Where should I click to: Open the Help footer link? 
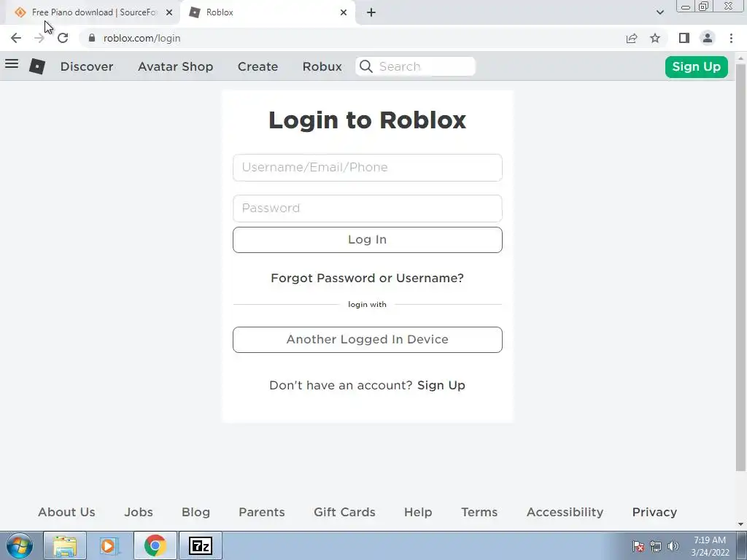[418, 512]
